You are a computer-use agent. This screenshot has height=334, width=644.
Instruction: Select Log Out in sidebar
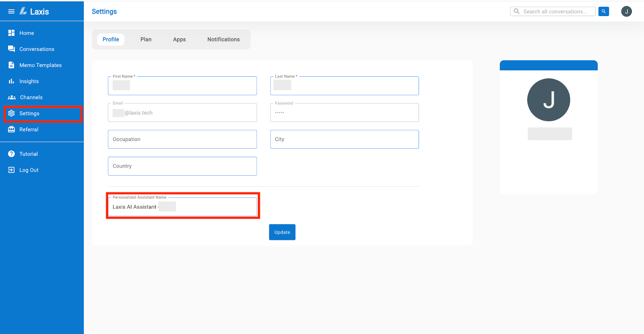(42, 170)
